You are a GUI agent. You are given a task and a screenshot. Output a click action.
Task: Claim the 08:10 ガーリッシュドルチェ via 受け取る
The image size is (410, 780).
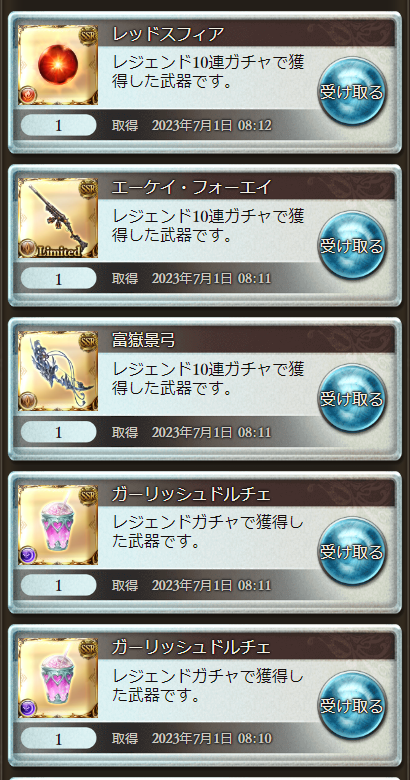(x=352, y=705)
